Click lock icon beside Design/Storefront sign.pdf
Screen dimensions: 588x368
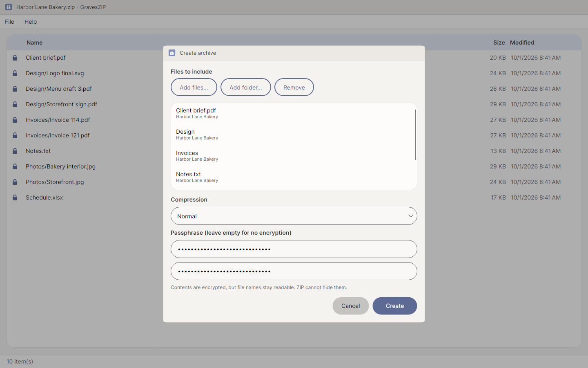pos(15,104)
